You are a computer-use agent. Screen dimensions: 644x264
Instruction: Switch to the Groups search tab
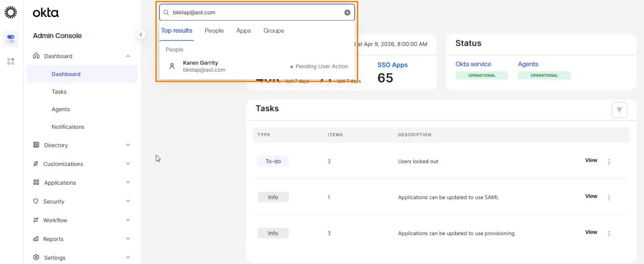tap(274, 30)
